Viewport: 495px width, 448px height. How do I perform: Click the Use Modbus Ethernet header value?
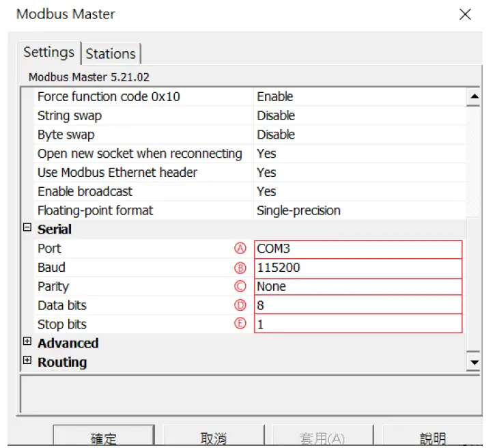pos(360,173)
